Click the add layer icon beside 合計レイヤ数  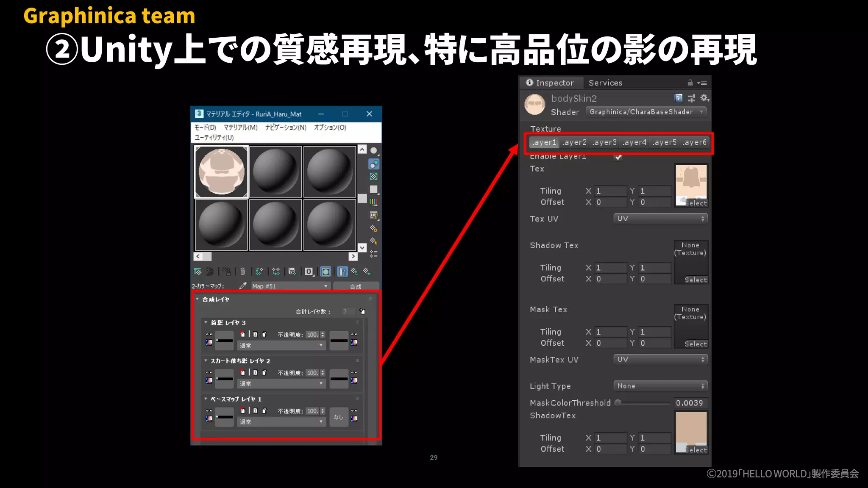click(362, 311)
